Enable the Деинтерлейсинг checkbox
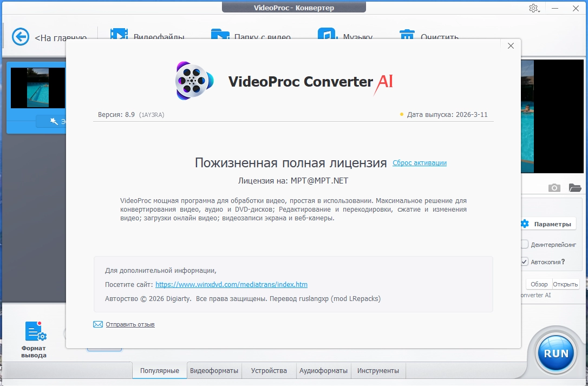 coord(524,244)
